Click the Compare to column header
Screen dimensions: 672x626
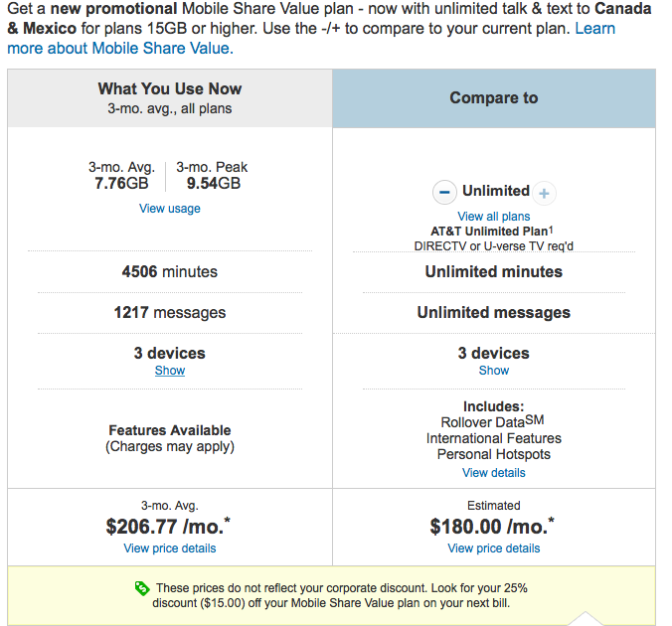(494, 98)
